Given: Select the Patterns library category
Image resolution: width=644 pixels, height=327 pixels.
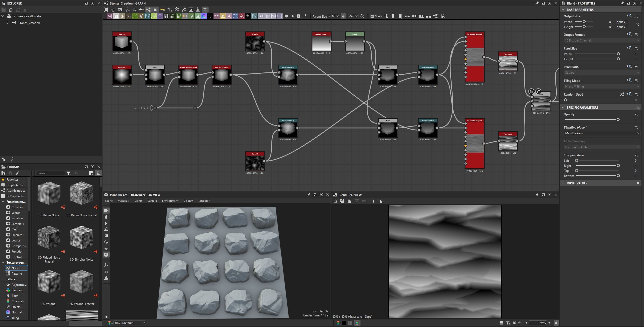Looking at the screenshot, I should tap(17, 273).
